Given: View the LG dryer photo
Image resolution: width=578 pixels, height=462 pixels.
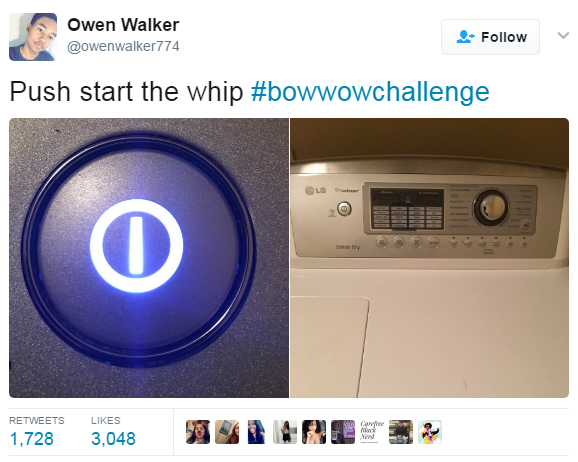Looking at the screenshot, I should tap(429, 258).
